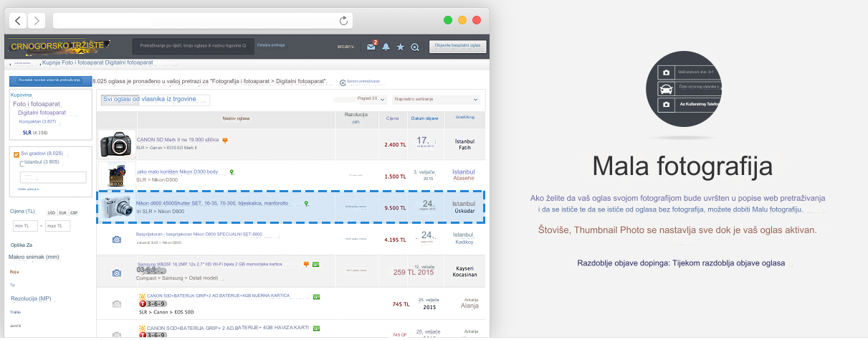Click green map pin on Nikon d800 listing
Screen dimensions: 868x340
coord(306,204)
